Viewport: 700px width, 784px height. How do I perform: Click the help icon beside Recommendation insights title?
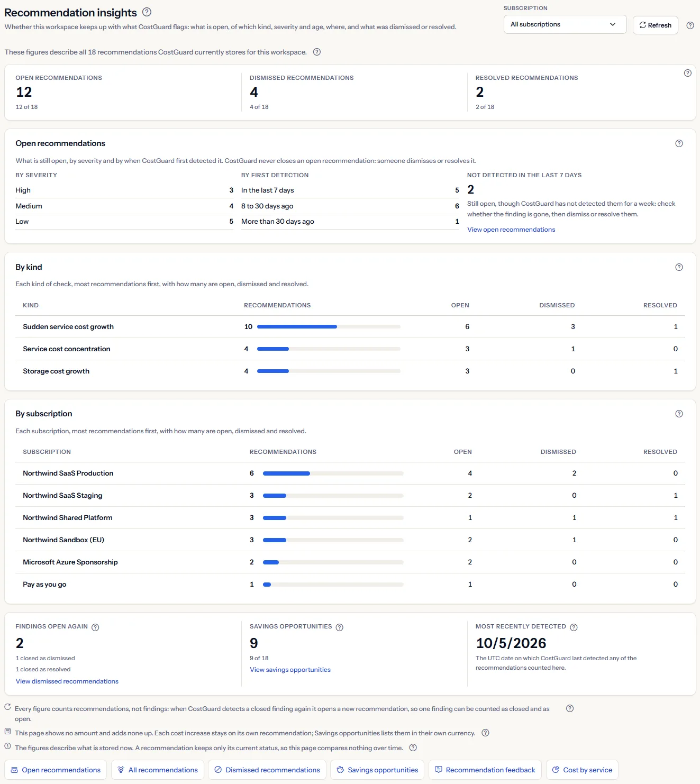point(147,12)
